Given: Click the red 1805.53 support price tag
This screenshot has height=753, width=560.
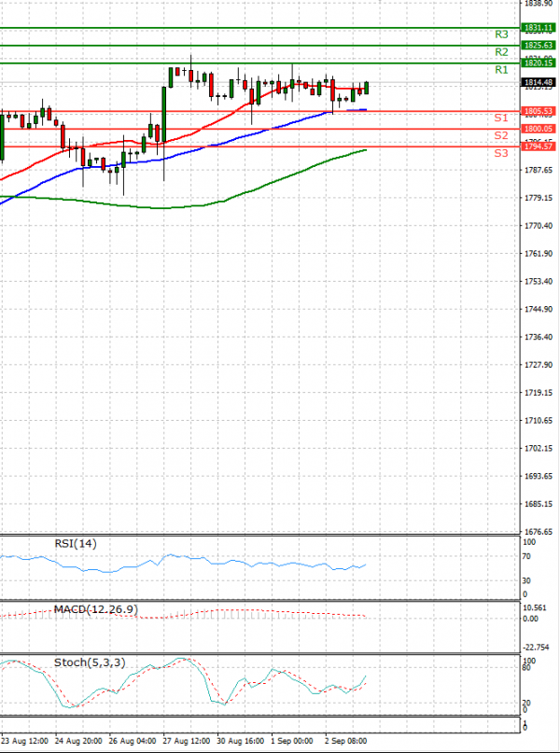Looking at the screenshot, I should [x=539, y=111].
